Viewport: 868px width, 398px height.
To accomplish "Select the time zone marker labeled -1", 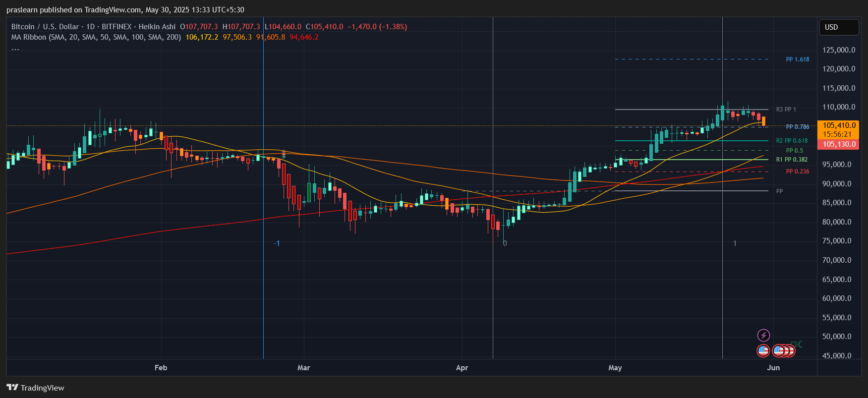I will tap(277, 243).
